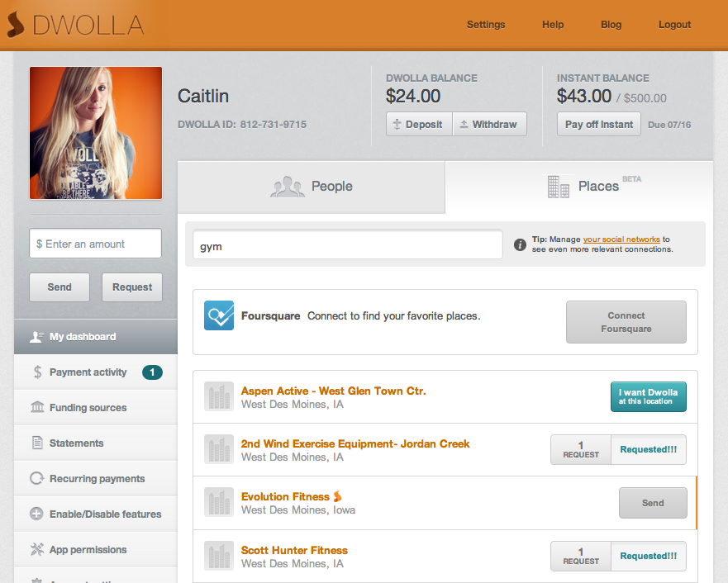Click the Withdraw button
The image size is (728, 583).
point(490,124)
